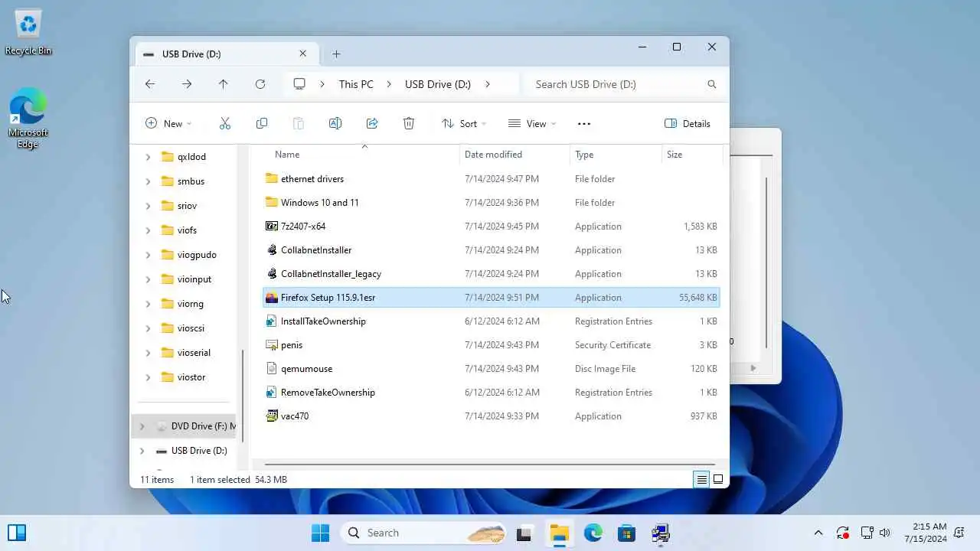Click USB Drive (D:) in breadcrumb
Image resolution: width=980 pixels, height=551 pixels.
[438, 84]
